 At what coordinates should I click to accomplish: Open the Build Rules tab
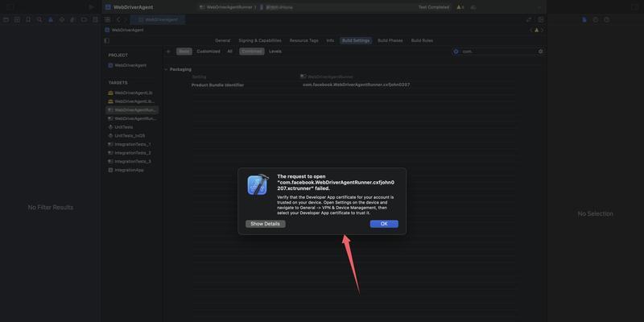click(x=422, y=41)
